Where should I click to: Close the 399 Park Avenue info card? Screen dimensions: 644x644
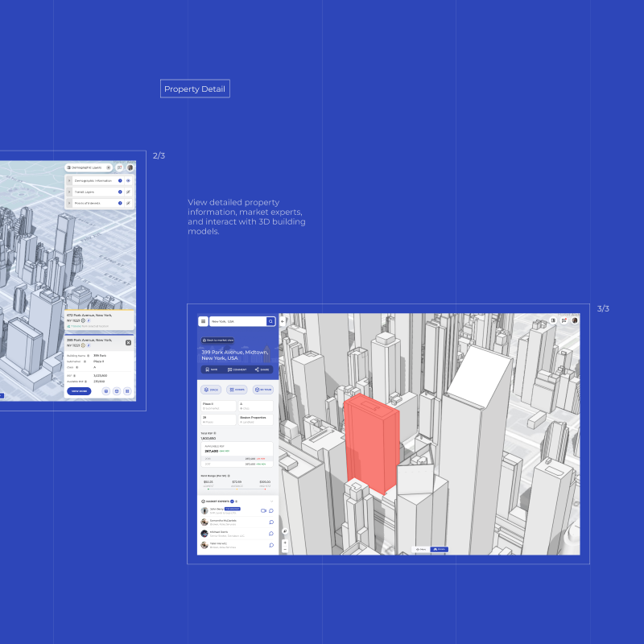pyautogui.click(x=128, y=343)
